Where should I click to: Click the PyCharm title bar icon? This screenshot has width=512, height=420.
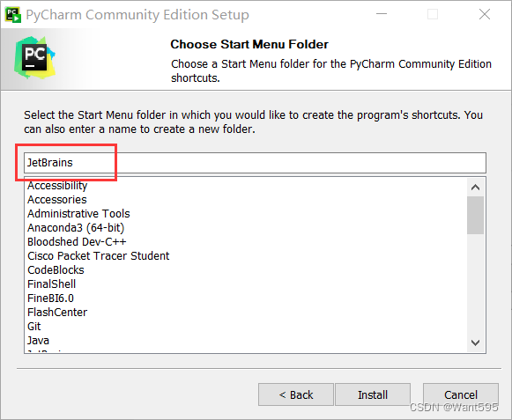pos(12,15)
